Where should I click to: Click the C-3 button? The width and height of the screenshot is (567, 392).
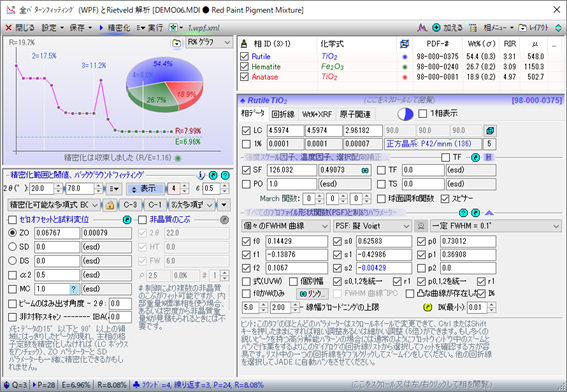(x=130, y=205)
